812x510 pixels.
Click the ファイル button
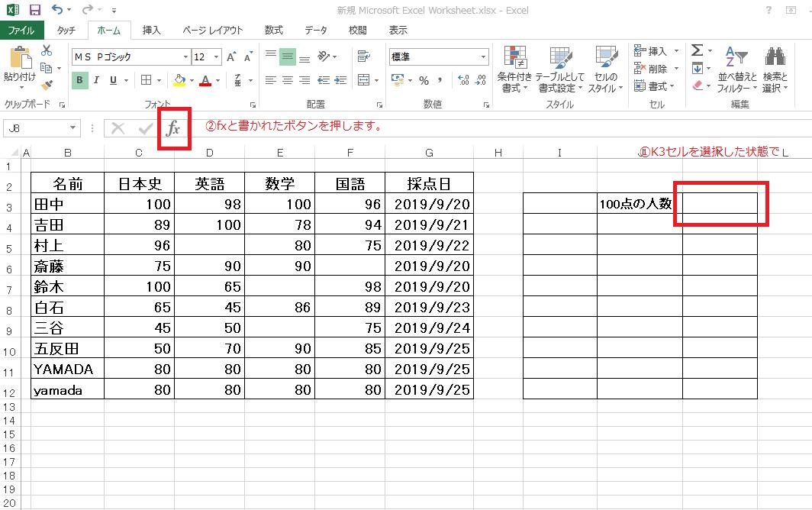click(x=21, y=31)
